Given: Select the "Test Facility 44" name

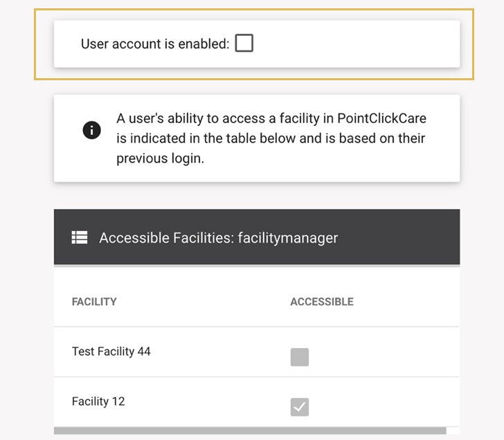Looking at the screenshot, I should click(x=111, y=351).
